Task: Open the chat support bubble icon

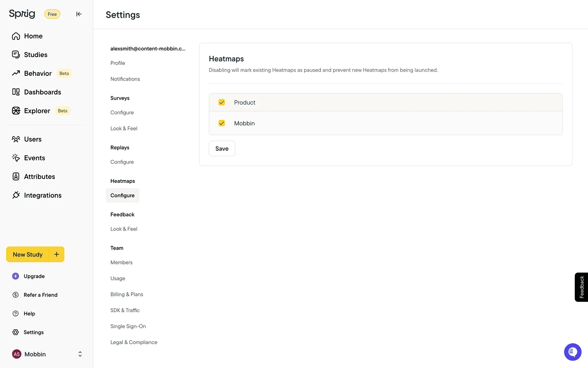Action: pyautogui.click(x=572, y=352)
